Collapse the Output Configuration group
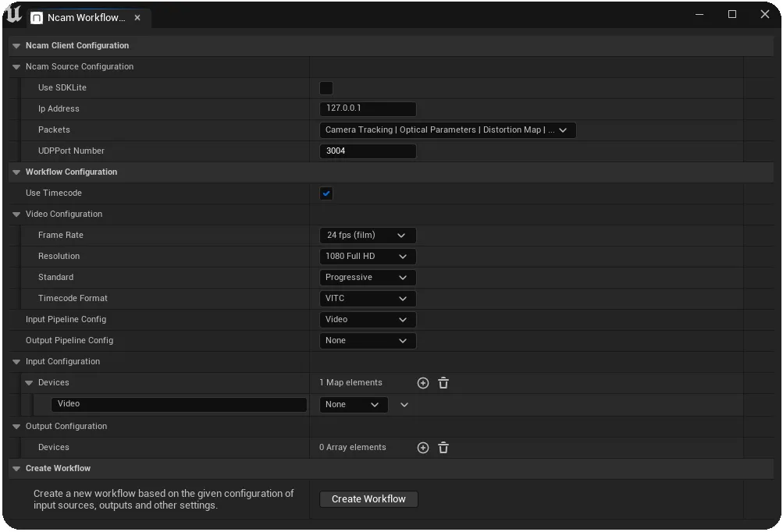The image size is (783, 532). click(16, 427)
